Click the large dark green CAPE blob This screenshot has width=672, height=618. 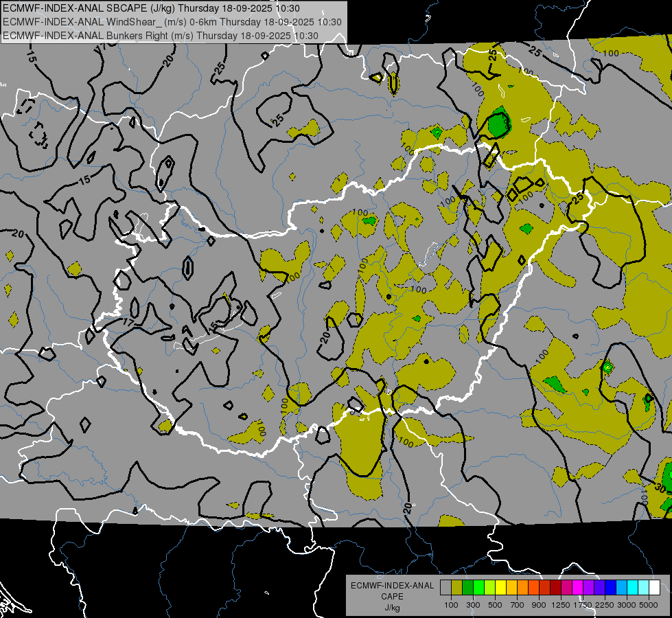[497, 125]
